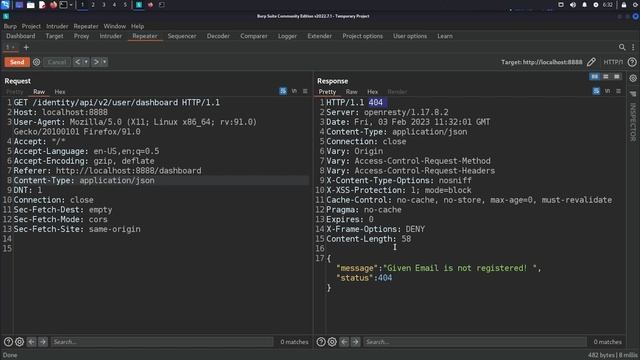Screen dimensions: 640x360
Task: Switch Response view to Hex
Action: 372,92
